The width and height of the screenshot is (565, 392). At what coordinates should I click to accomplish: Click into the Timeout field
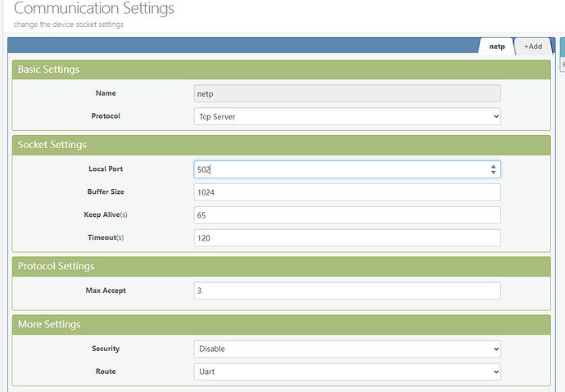click(x=347, y=238)
